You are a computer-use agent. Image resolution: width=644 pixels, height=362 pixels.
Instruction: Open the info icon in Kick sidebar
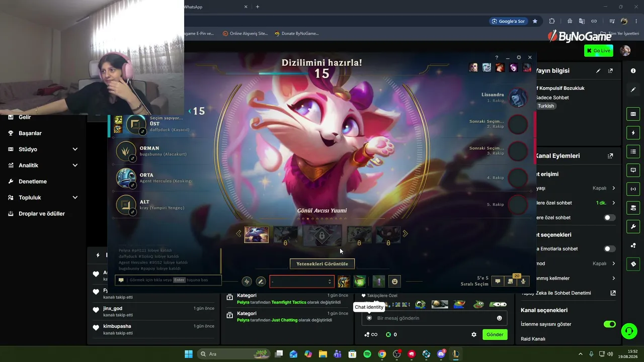click(x=633, y=71)
